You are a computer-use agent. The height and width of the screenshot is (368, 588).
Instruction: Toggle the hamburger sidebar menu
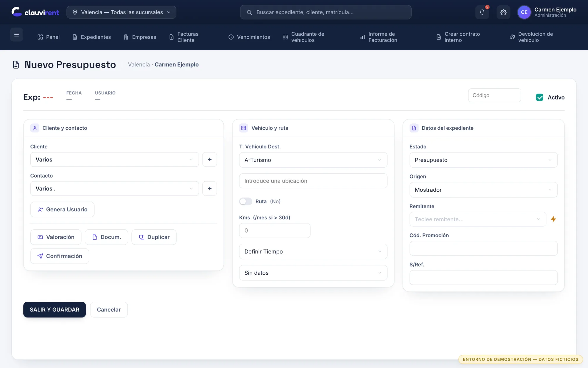tap(16, 34)
